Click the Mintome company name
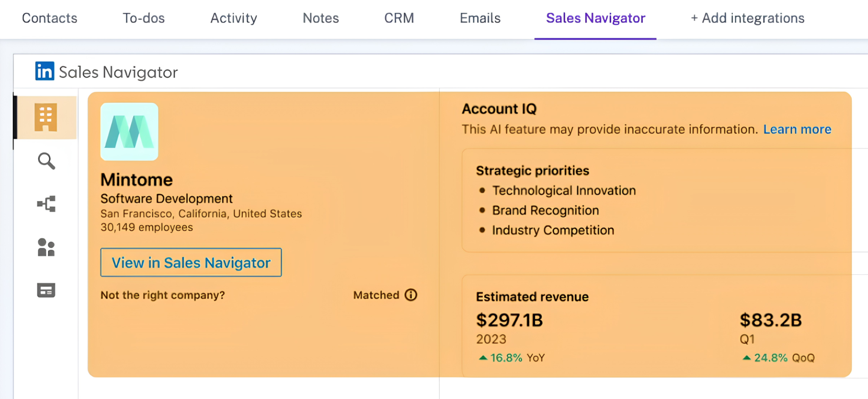This screenshot has width=868, height=399. pos(136,180)
